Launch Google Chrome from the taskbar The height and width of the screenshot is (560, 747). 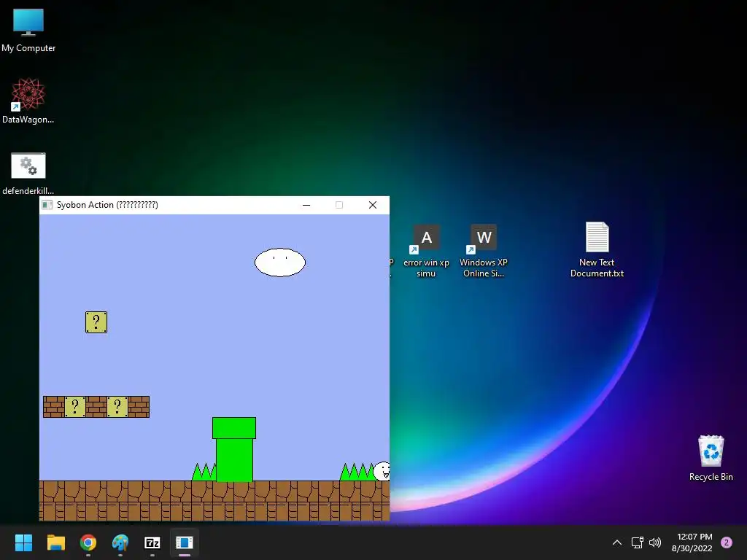tap(88, 542)
